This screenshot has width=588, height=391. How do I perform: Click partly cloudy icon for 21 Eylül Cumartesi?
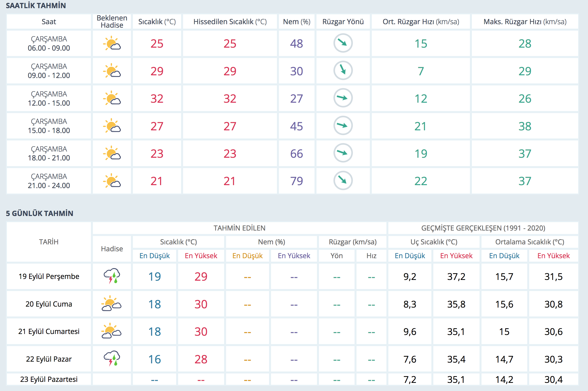pyautogui.click(x=111, y=331)
